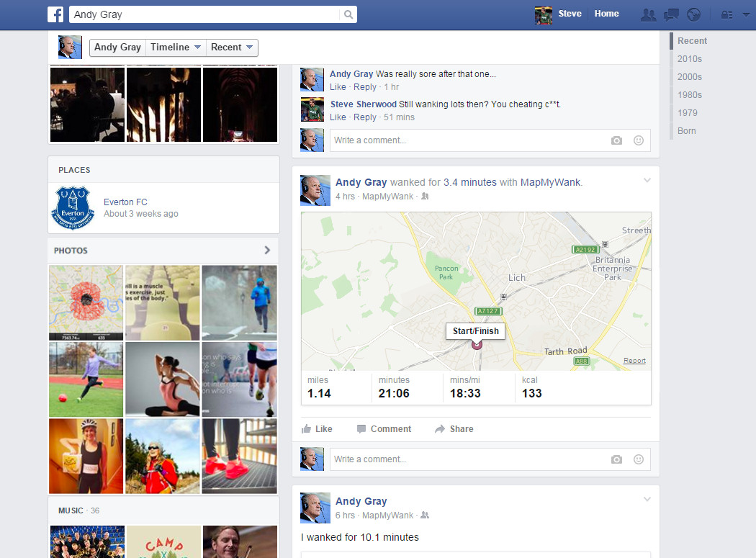
Task: Click the Facebook logo icon
Action: coord(55,14)
